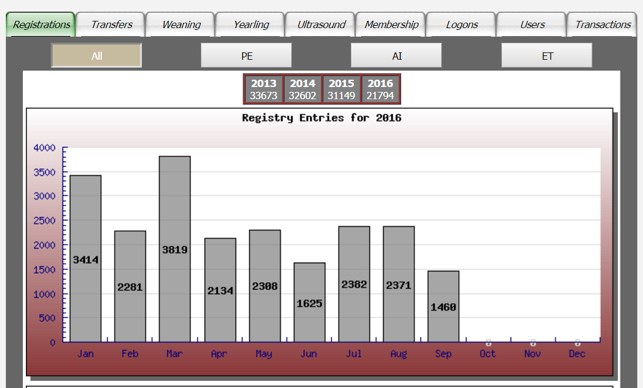
Task: Show registry entries for 2013
Action: 264,89
